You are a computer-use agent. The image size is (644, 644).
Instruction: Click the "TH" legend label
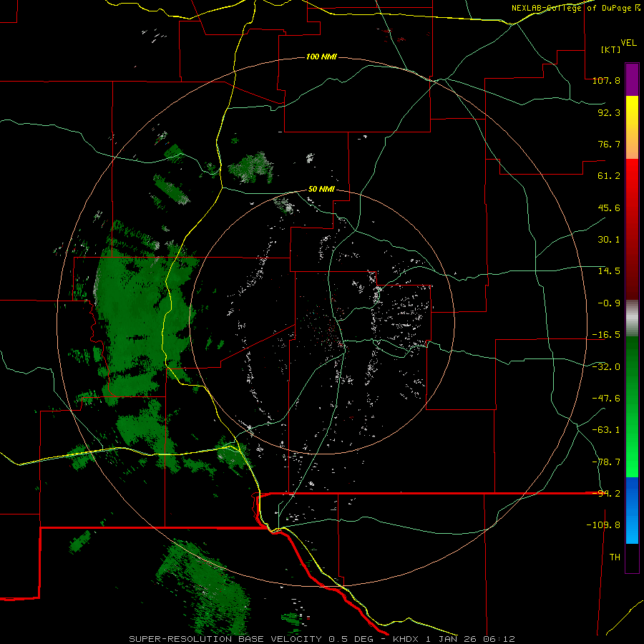(615, 557)
